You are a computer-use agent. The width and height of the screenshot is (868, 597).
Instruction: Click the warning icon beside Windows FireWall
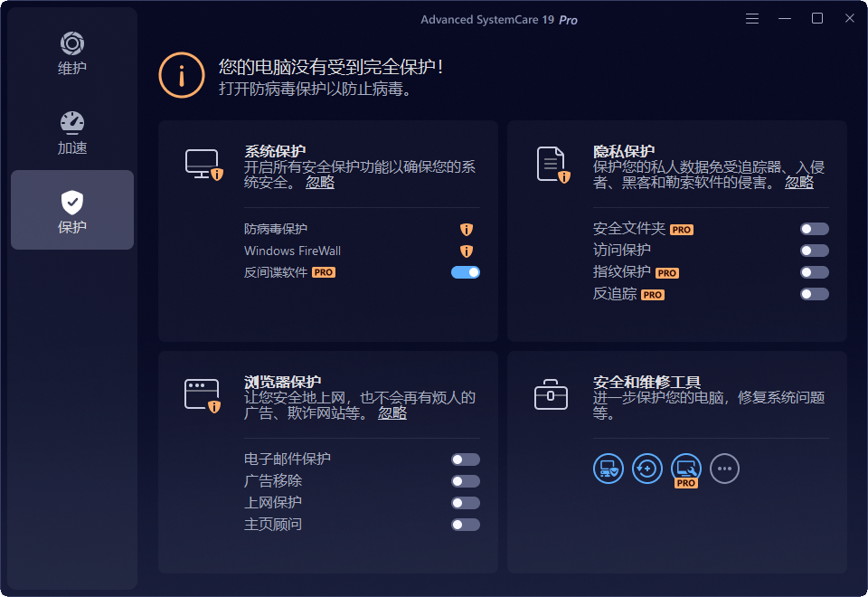coord(466,251)
